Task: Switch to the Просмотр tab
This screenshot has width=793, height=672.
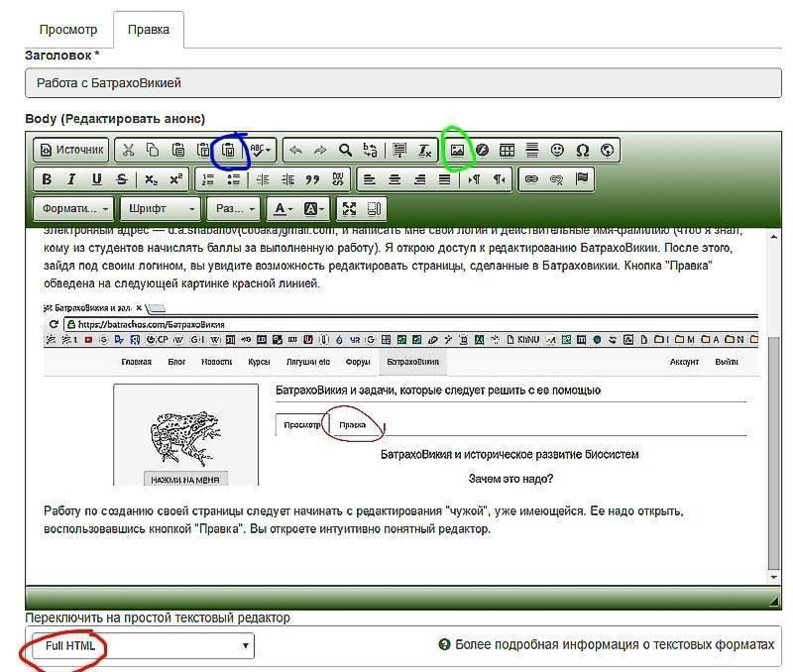Action: 68,30
